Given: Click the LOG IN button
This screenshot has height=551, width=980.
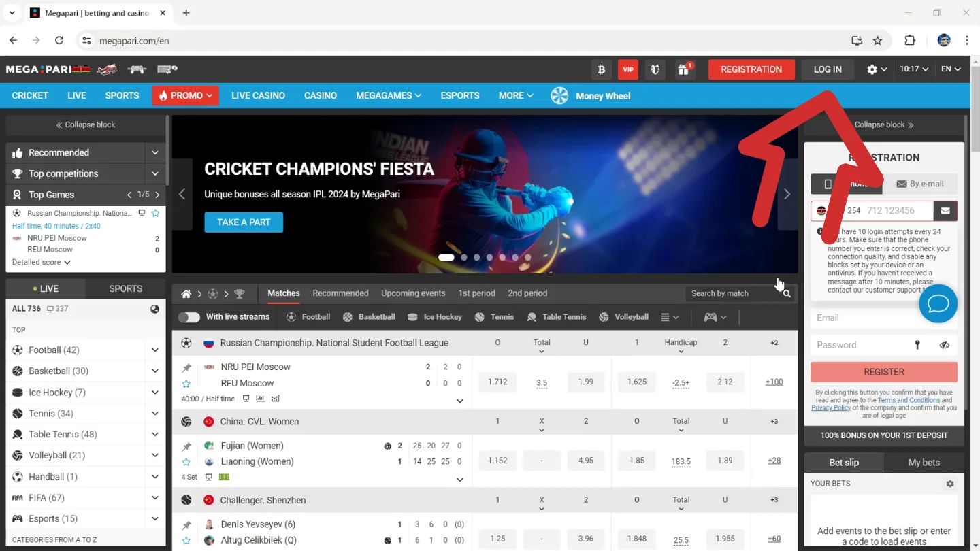Looking at the screenshot, I should coord(828,69).
